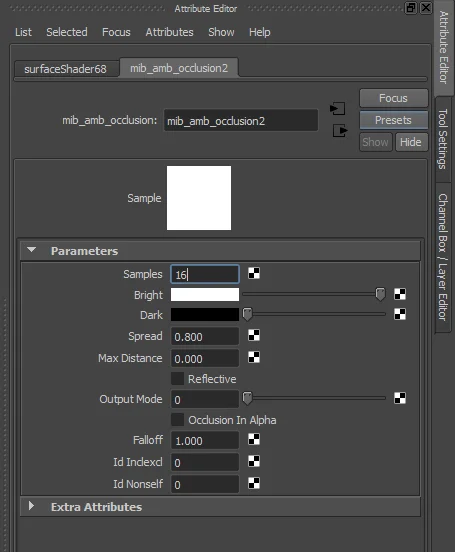Click the map button next to Dark
This screenshot has height=552, width=455.
[x=400, y=314]
